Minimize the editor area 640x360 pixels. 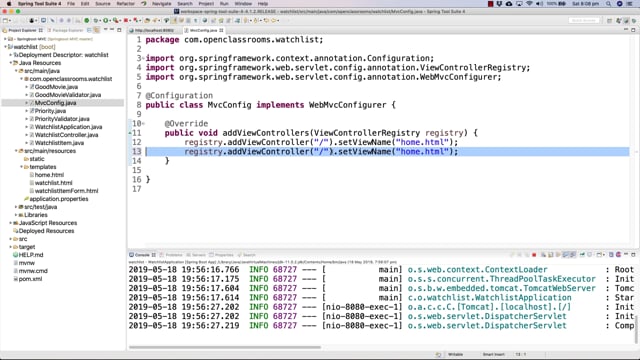[x=626, y=30]
